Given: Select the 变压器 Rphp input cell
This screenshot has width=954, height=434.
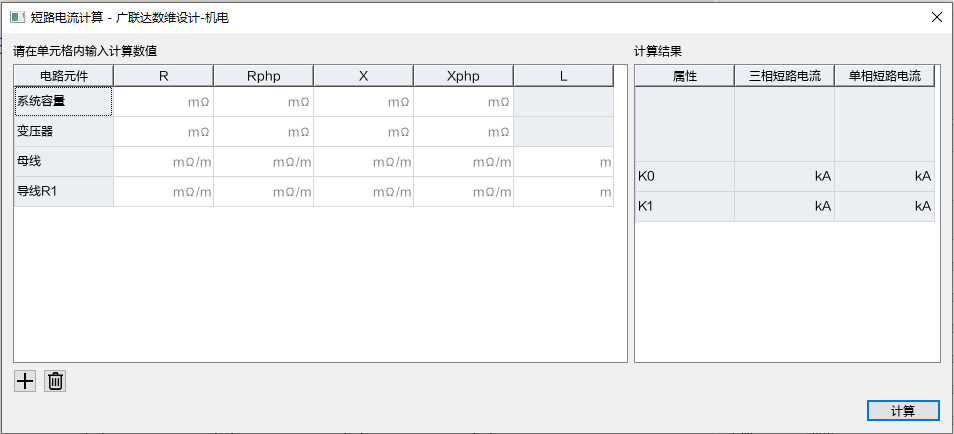Looking at the screenshot, I should coord(263,131).
